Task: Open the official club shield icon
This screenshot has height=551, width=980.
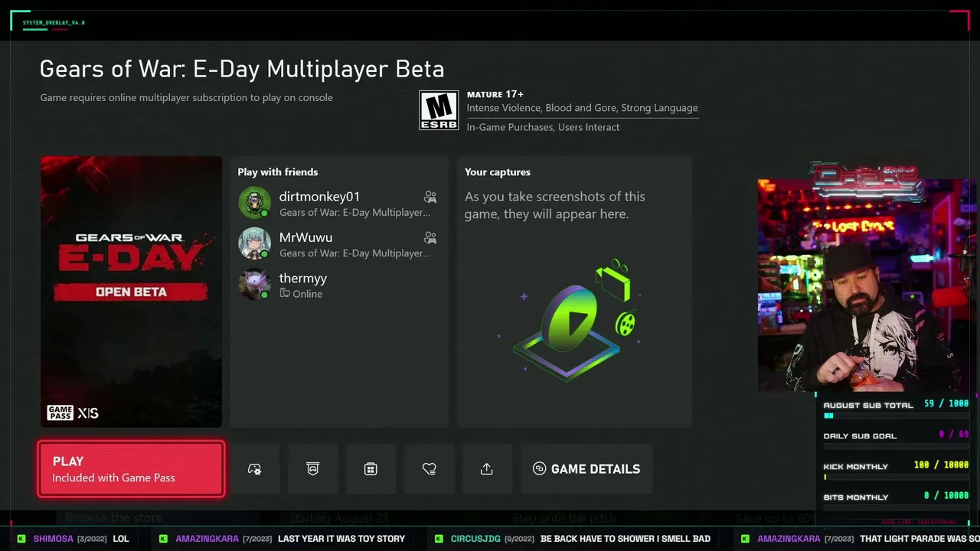Action: (312, 469)
